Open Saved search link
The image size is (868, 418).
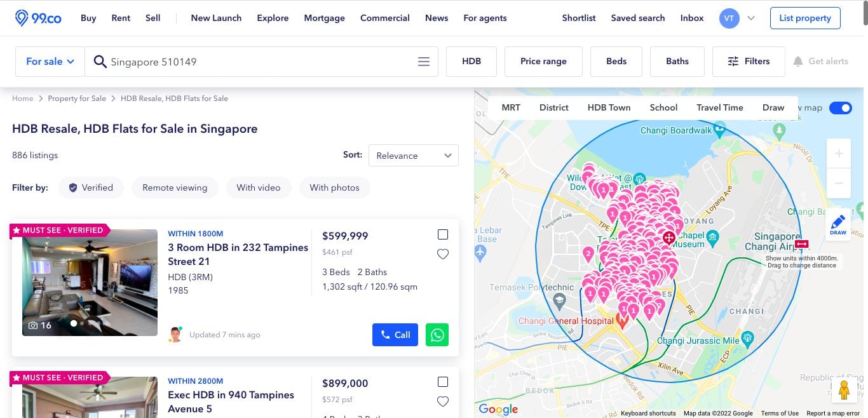638,18
